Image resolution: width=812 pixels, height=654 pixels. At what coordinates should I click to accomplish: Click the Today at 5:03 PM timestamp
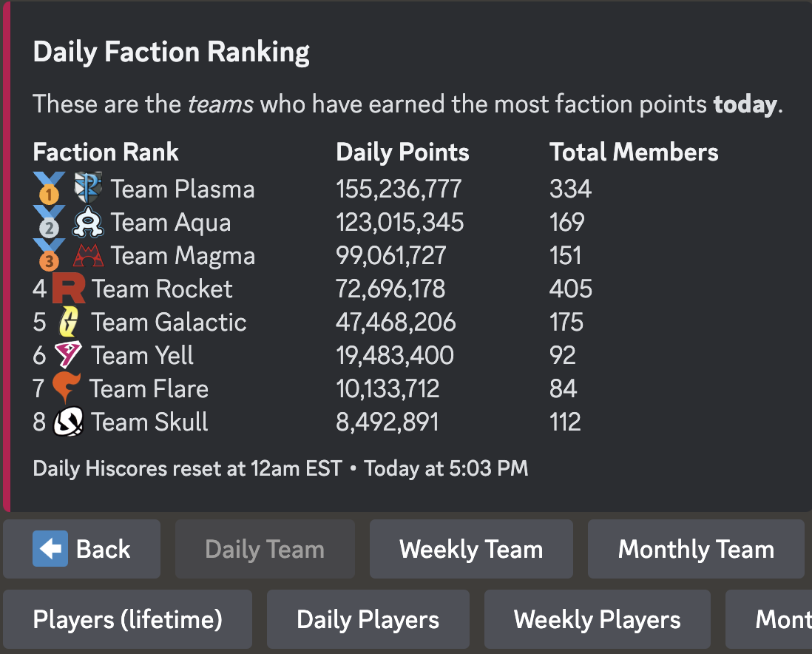coord(446,468)
